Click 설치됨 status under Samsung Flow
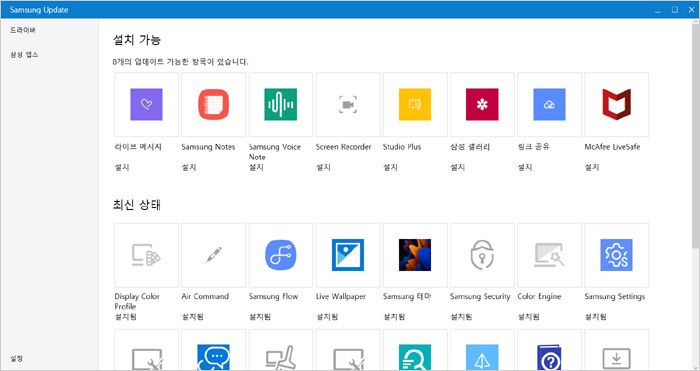The image size is (700, 371). (260, 317)
